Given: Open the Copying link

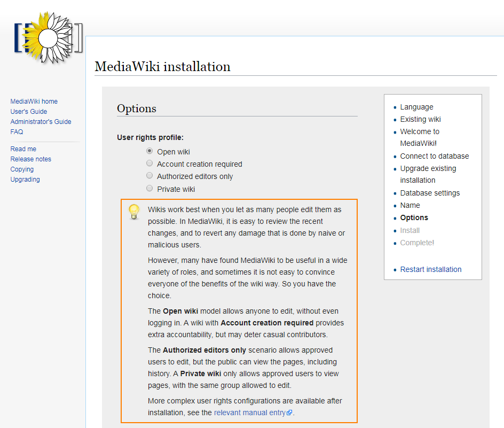Looking at the screenshot, I should [22, 169].
